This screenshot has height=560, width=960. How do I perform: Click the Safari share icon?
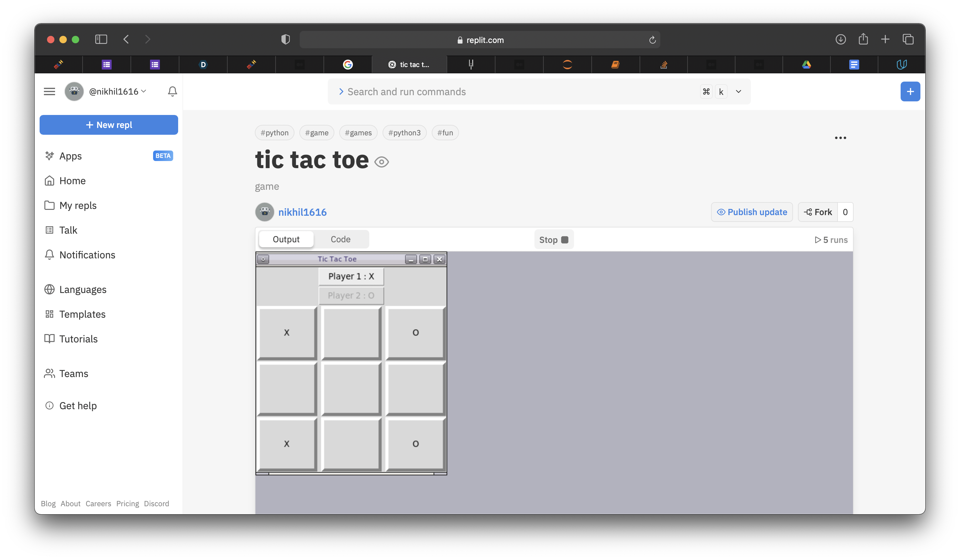coord(863,39)
